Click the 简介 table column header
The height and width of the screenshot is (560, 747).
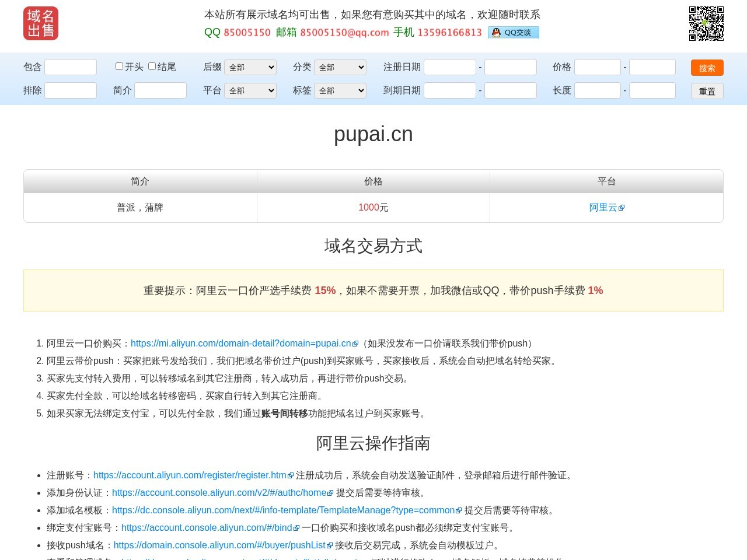tap(140, 181)
